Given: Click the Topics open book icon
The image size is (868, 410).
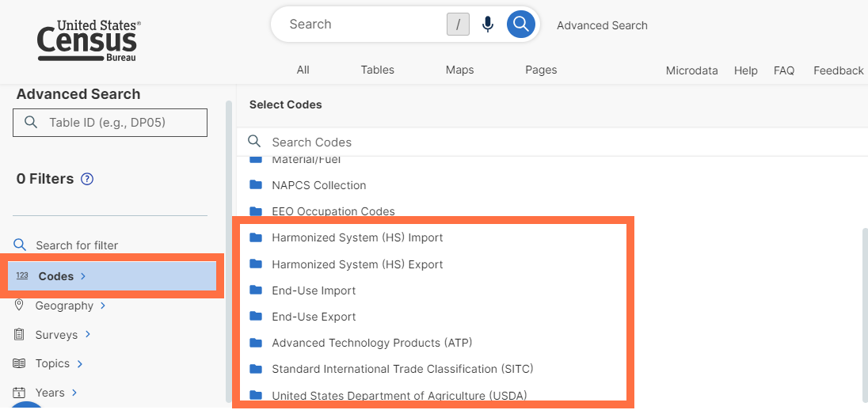Looking at the screenshot, I should click(x=19, y=363).
